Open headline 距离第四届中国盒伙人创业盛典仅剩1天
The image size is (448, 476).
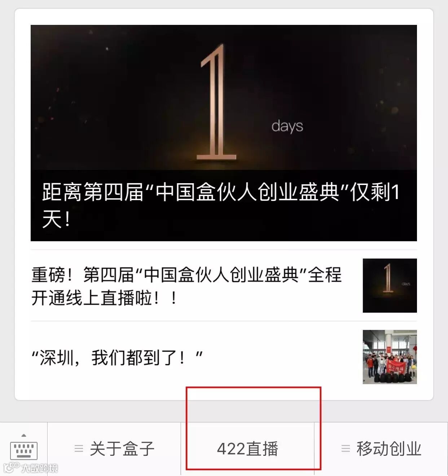(220, 205)
